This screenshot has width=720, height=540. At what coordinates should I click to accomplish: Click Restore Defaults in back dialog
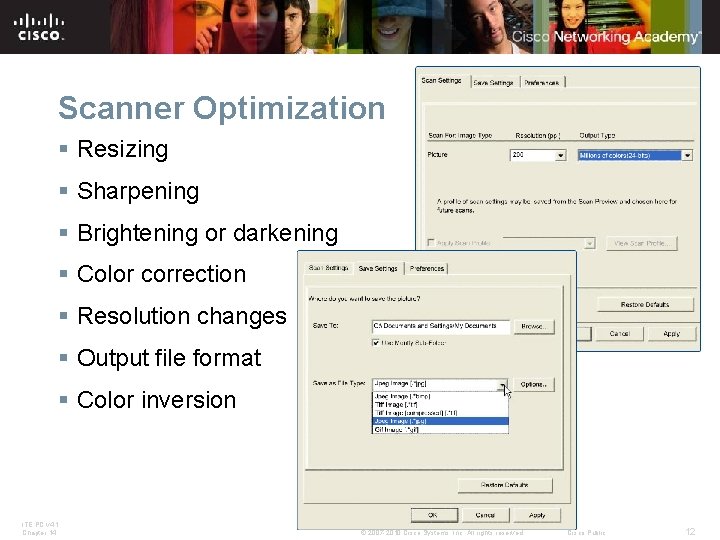[645, 304]
